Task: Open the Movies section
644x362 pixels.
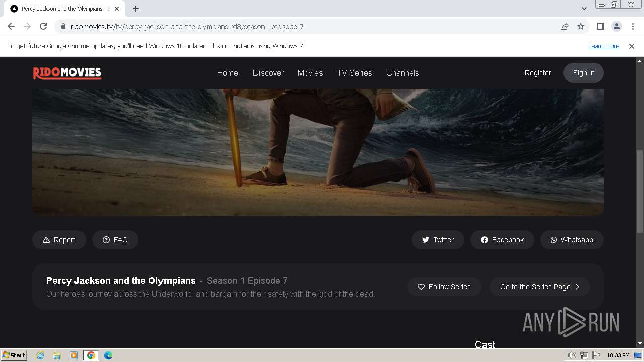Action: click(x=310, y=73)
